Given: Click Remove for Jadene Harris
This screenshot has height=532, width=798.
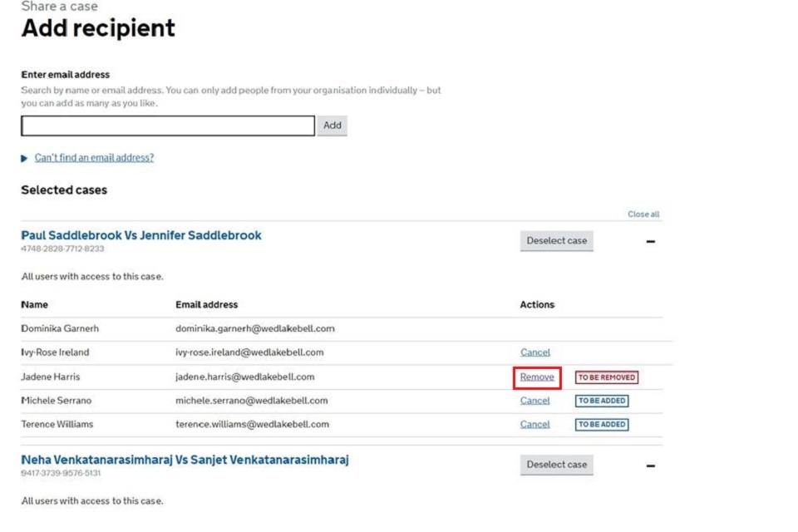Looking at the screenshot, I should click(537, 377).
